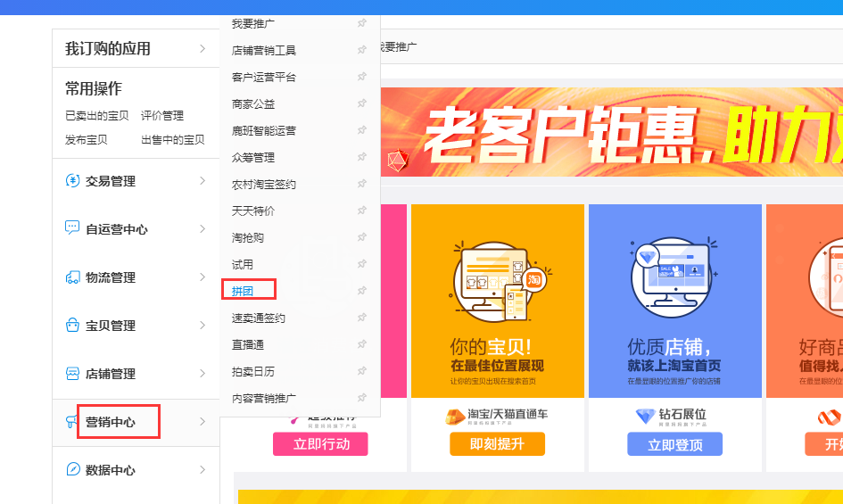Open the 老客户钜惠 promotional banner
The height and width of the screenshot is (504, 843).
[612, 132]
